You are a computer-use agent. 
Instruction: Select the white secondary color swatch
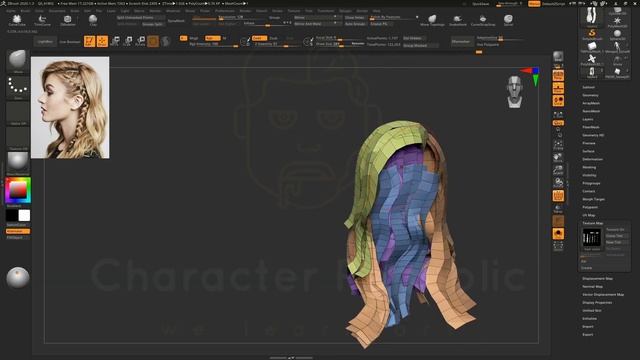24,216
